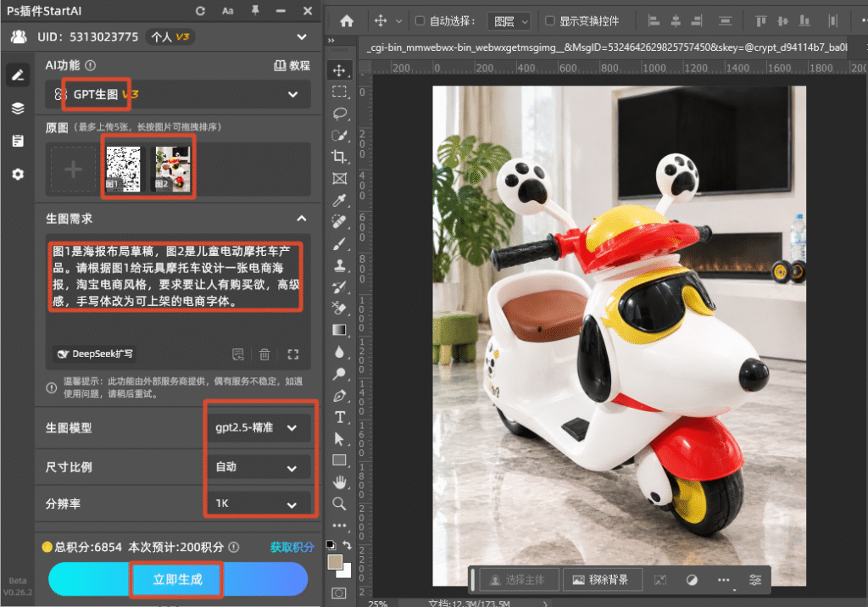Open the Edit Toolbar three-dots menu

pos(339,525)
